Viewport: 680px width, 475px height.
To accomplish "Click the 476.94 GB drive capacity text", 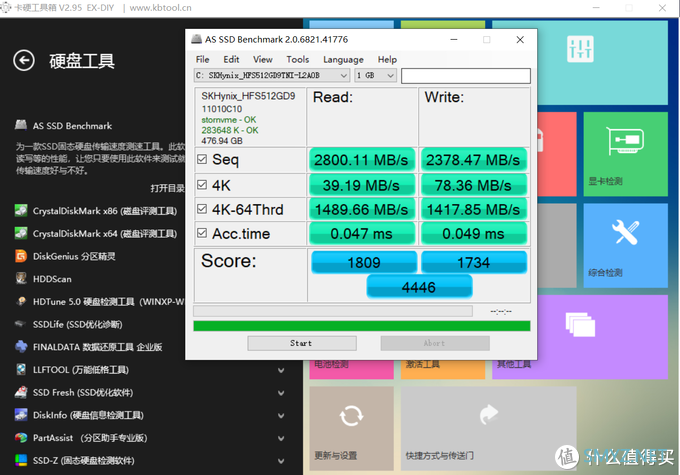I will click(222, 141).
